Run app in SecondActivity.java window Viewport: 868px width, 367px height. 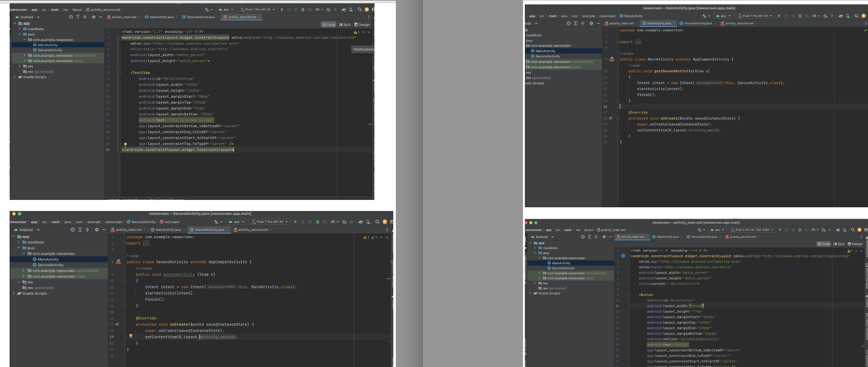(x=295, y=222)
